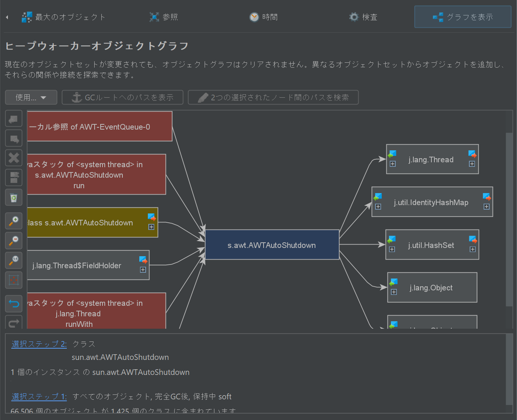The height and width of the screenshot is (420, 517).
Task: Redo the graph change
Action: click(x=14, y=322)
